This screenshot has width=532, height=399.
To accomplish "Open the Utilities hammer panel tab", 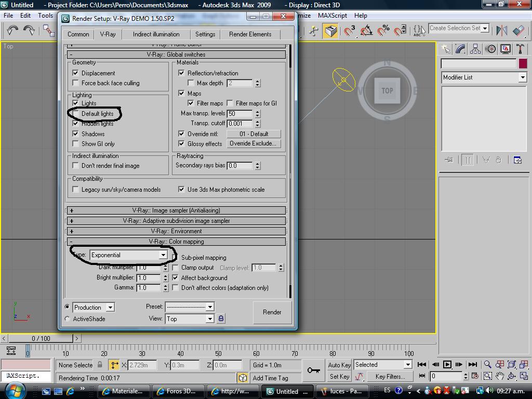I will pos(520,49).
